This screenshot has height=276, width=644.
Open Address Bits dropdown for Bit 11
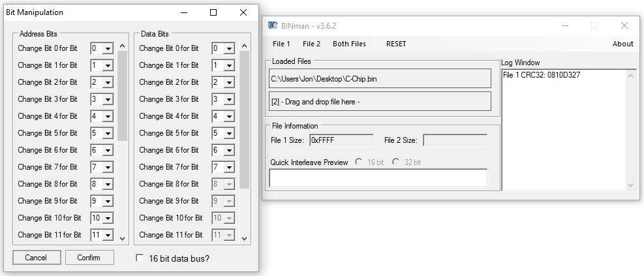click(108, 235)
